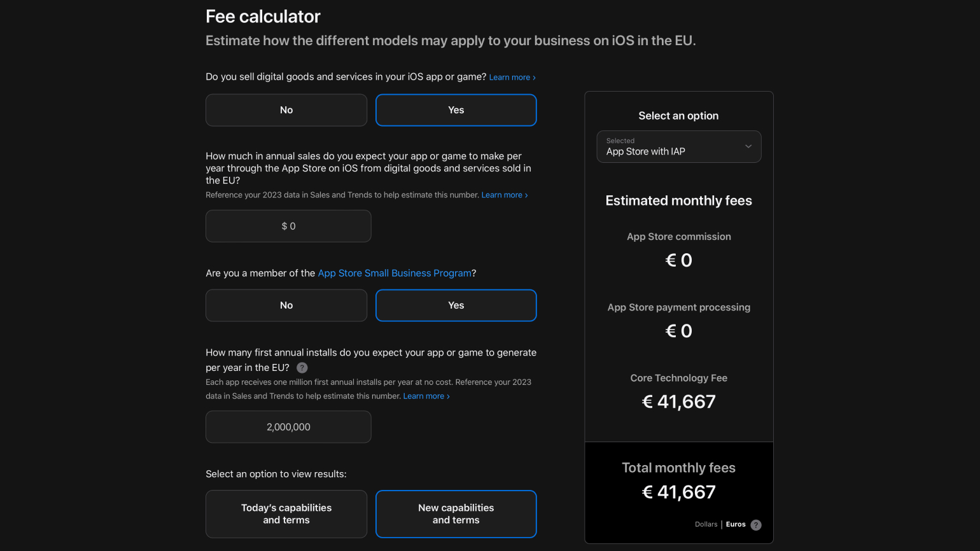The width and height of the screenshot is (980, 551).
Task: Click the Core Technology Fee amount
Action: click(x=678, y=401)
